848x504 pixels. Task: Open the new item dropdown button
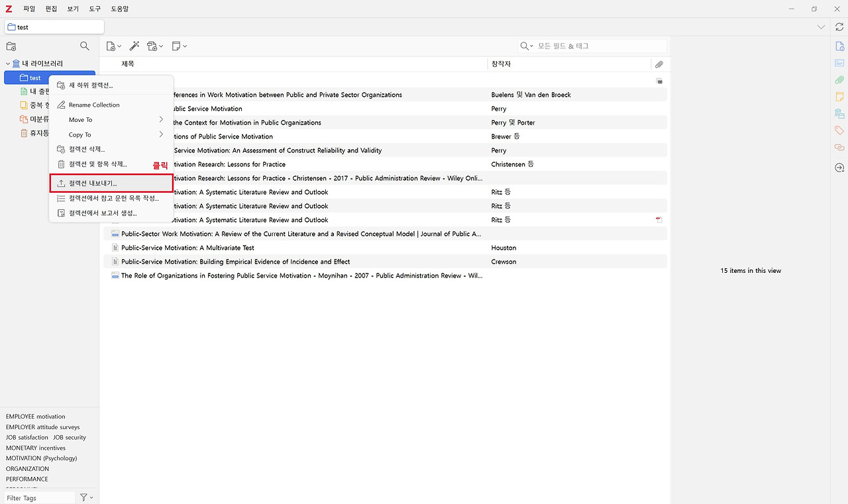(x=114, y=46)
